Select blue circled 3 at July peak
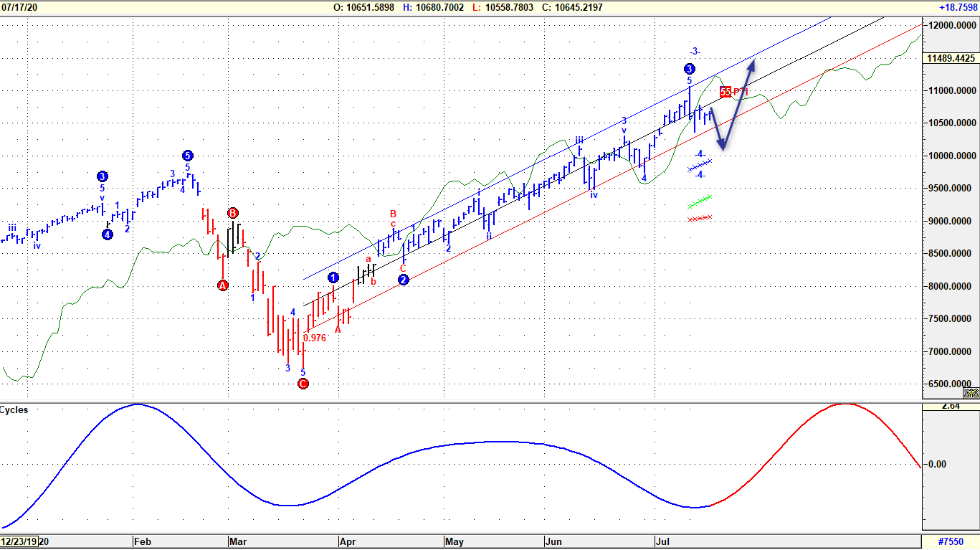980x550 pixels. pos(689,69)
